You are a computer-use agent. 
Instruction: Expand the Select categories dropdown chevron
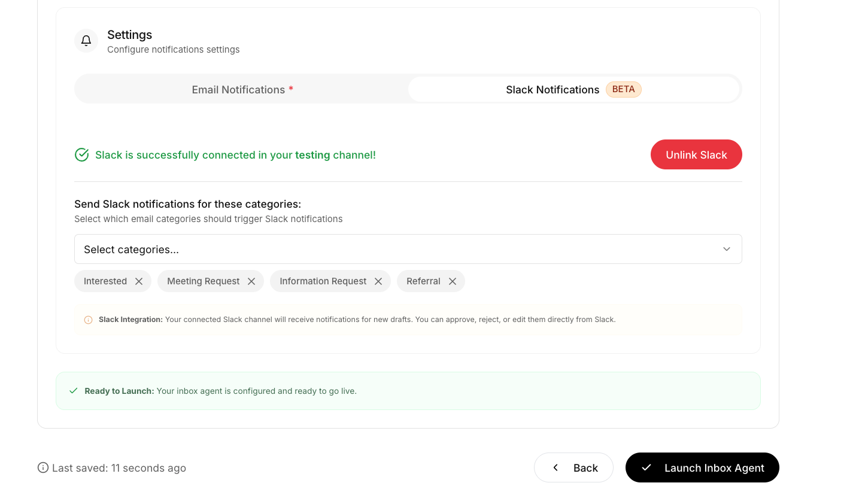tap(726, 248)
